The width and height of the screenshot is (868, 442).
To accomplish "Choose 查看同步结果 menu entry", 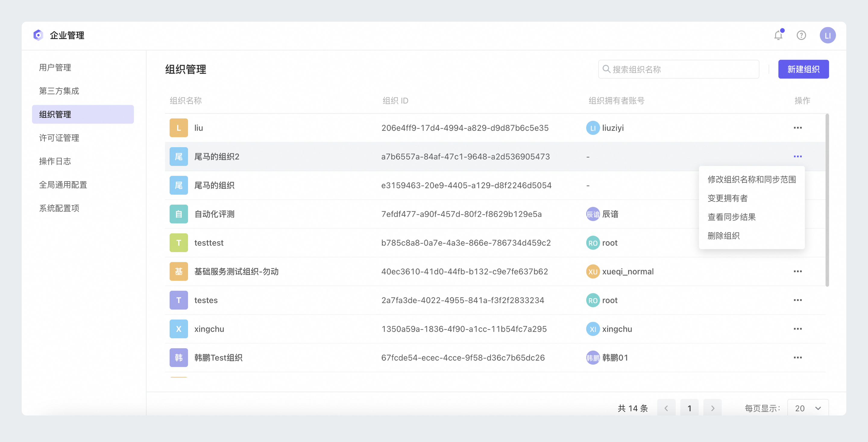I will click(751, 217).
